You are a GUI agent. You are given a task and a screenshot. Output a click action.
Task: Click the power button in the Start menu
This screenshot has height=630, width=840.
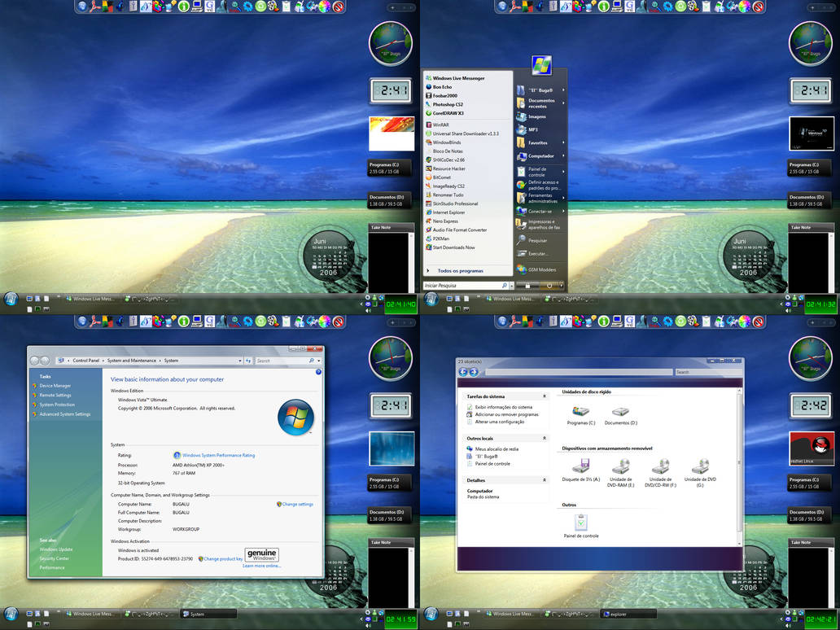point(549,286)
